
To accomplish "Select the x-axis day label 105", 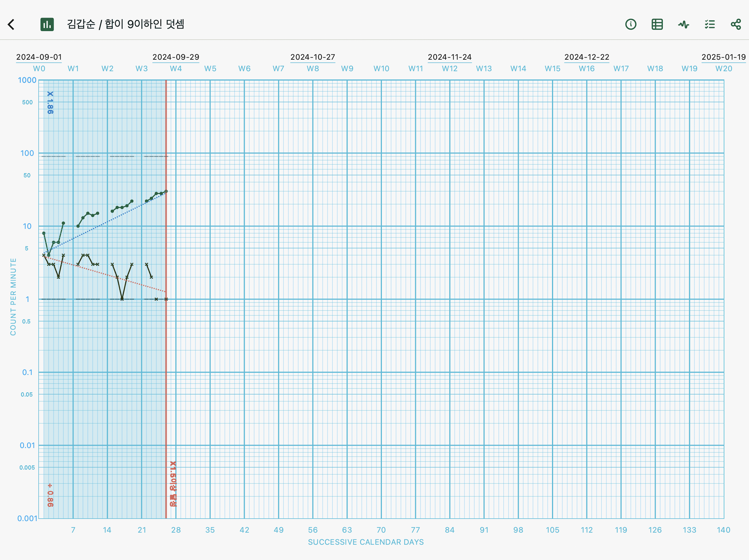I will click(553, 530).
